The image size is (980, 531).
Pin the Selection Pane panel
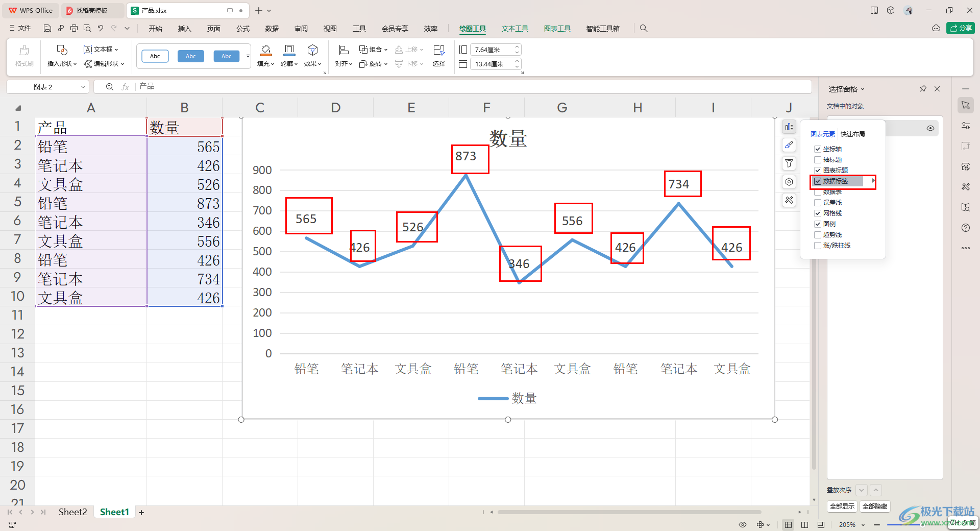(923, 89)
